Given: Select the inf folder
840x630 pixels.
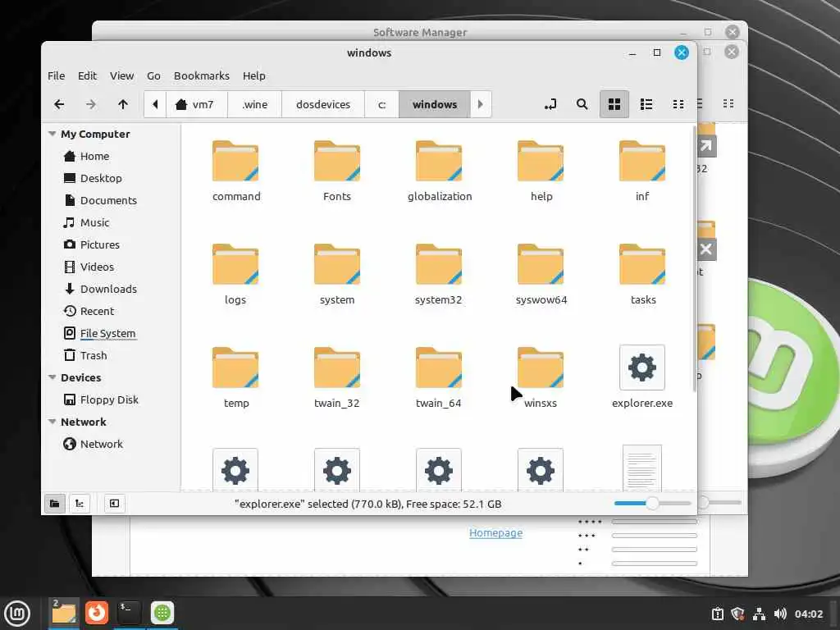Looking at the screenshot, I should [642, 171].
